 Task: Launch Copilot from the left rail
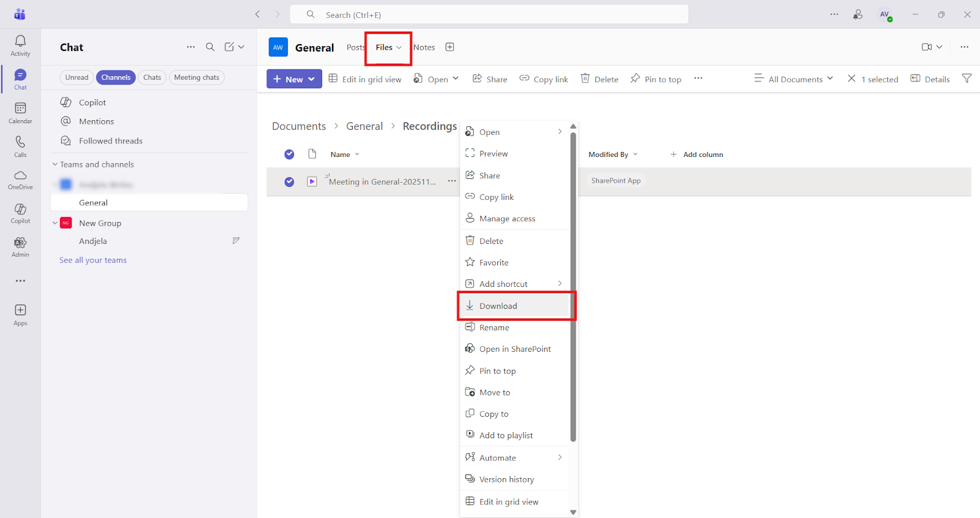(20, 214)
